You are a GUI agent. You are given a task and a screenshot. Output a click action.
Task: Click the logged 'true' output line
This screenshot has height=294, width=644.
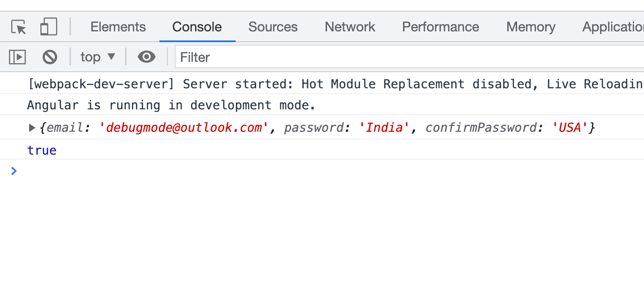pos(42,150)
